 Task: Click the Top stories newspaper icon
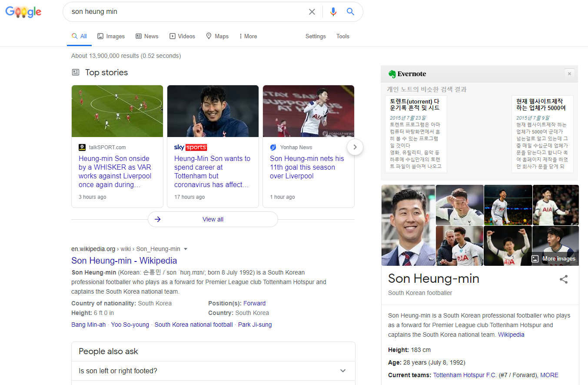pos(76,72)
